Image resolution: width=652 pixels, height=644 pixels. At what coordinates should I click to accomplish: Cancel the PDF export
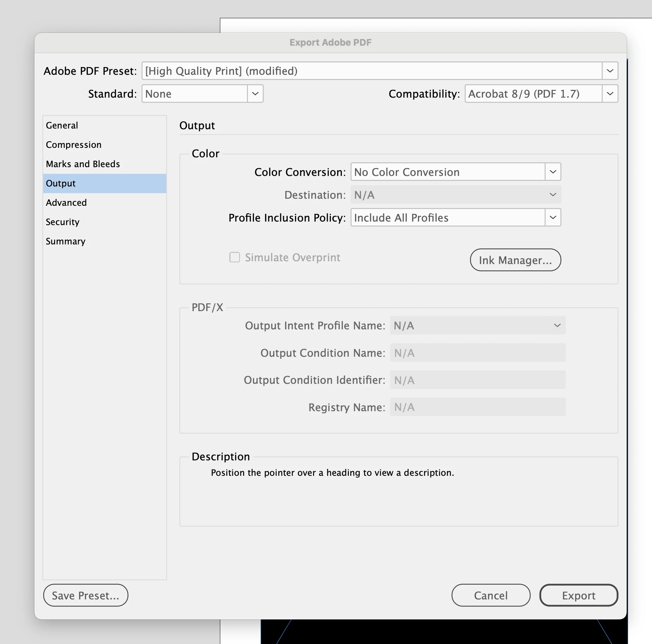coord(491,596)
